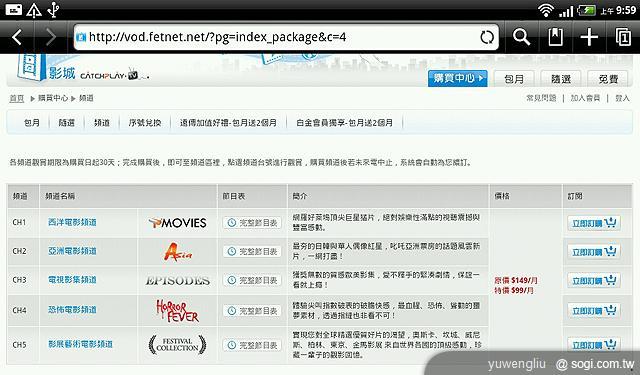
Task: Select the 特價 $99/月 price text
Action: 514,291
